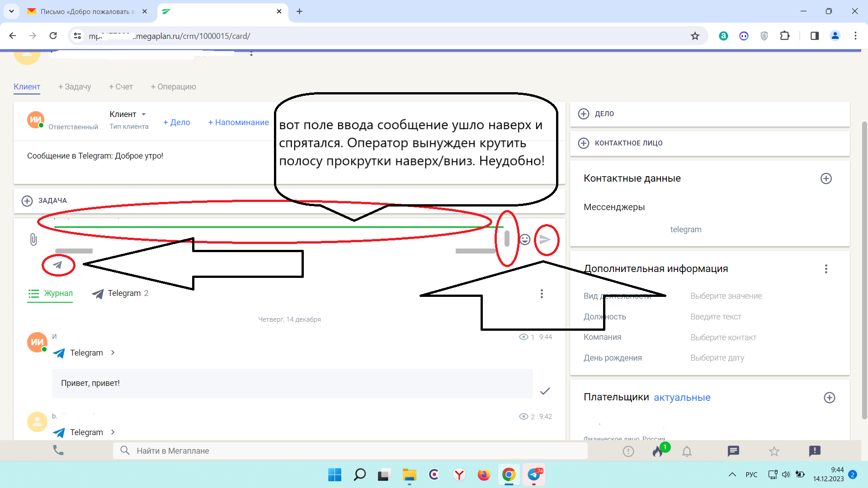The height and width of the screenshot is (488, 868).
Task: Open the emoji picker smiley icon
Action: coord(525,239)
